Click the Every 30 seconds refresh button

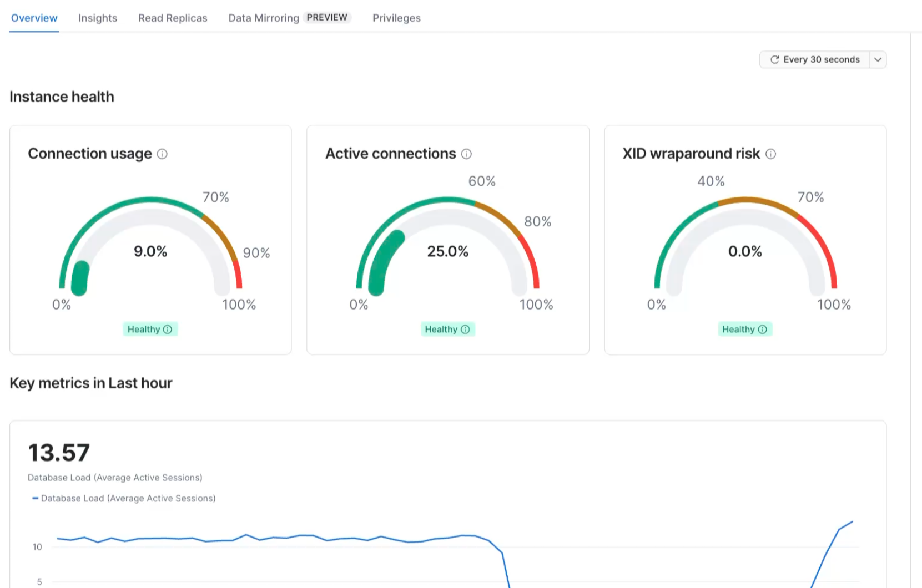815,59
